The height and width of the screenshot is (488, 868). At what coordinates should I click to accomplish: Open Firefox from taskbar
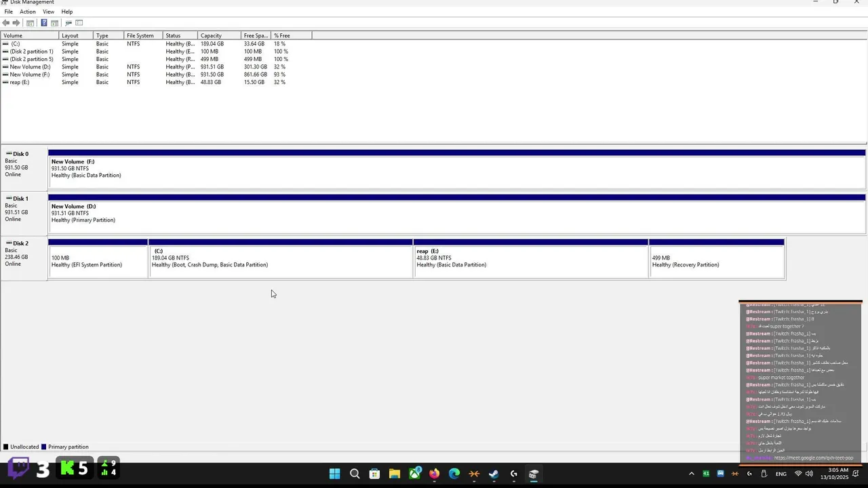[434, 474]
